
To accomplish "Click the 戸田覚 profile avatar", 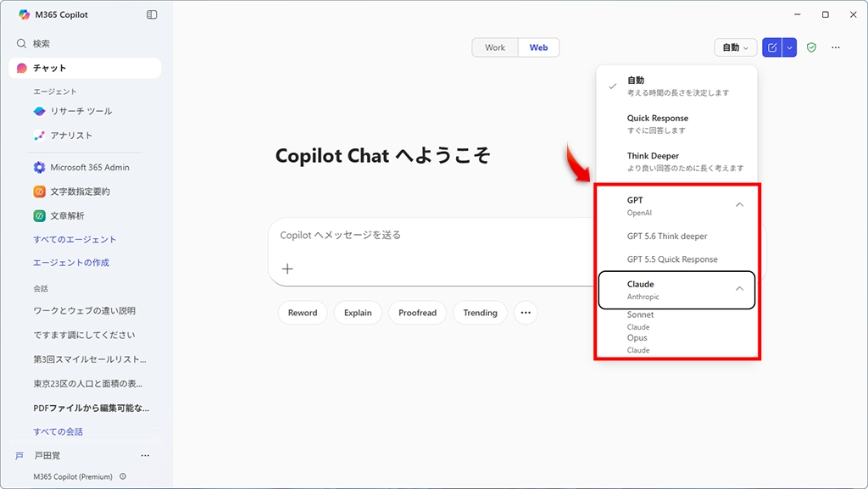I will [x=19, y=456].
